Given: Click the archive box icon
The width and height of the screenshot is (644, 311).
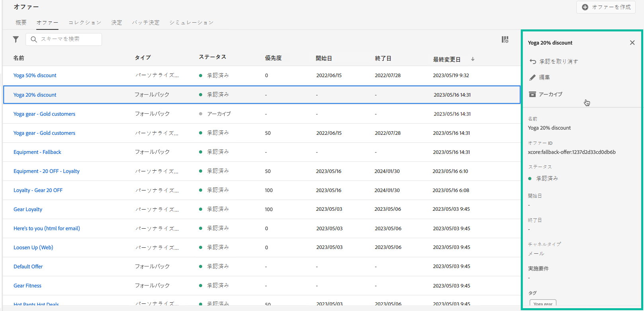Looking at the screenshot, I should [533, 94].
